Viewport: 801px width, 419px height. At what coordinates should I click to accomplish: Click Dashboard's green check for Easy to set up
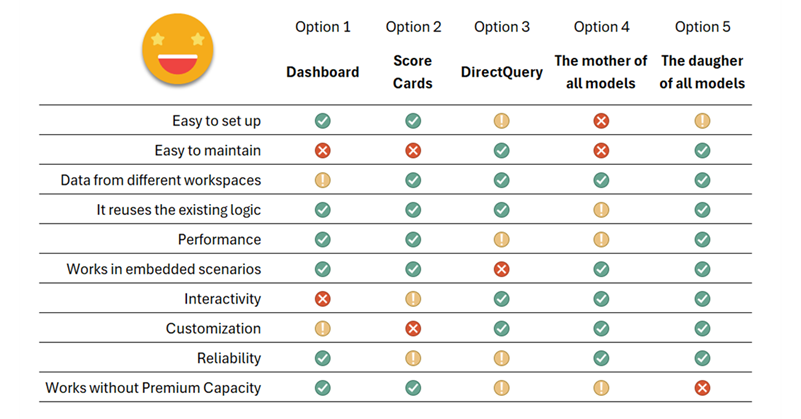[x=323, y=121]
